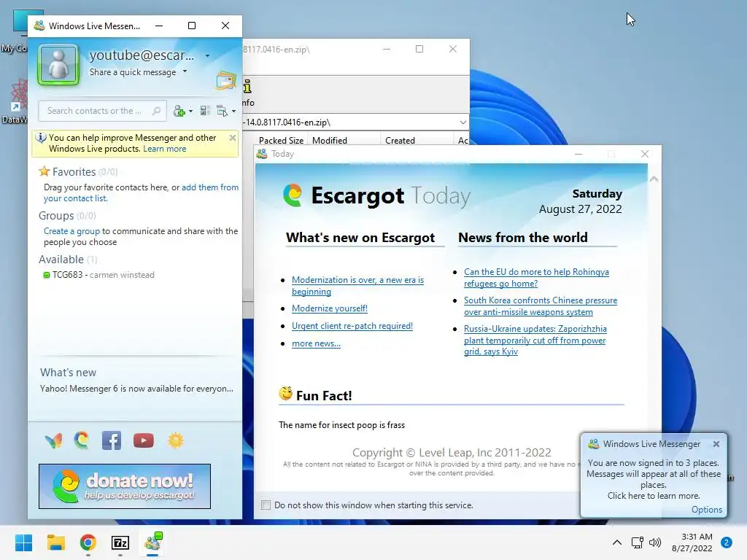
Task: Sort by Modified column in 7-Zip
Action: (330, 141)
